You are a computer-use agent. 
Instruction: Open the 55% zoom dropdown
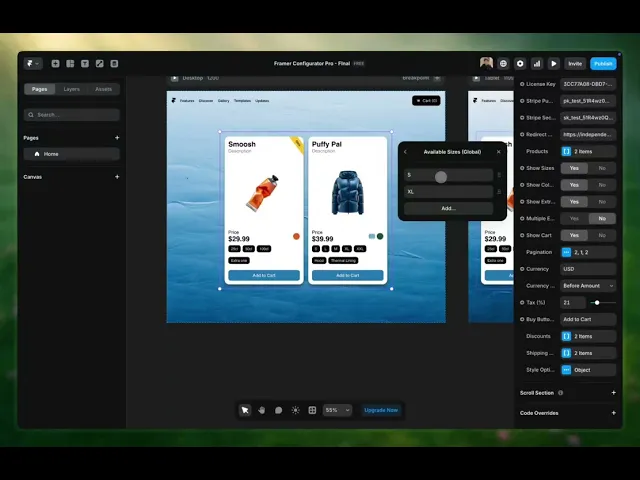(338, 410)
